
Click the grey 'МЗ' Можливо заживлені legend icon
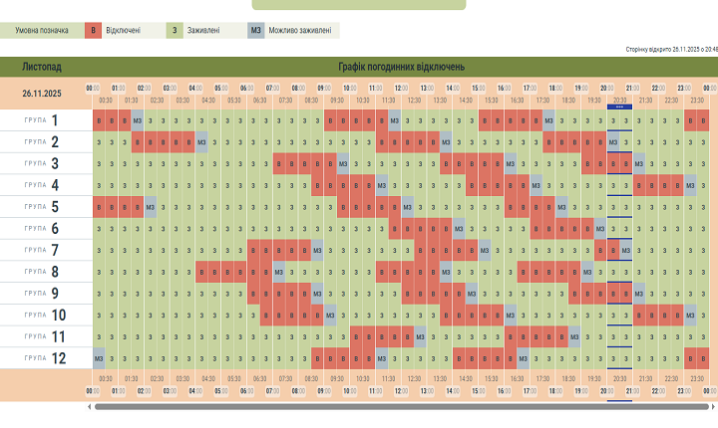(256, 31)
